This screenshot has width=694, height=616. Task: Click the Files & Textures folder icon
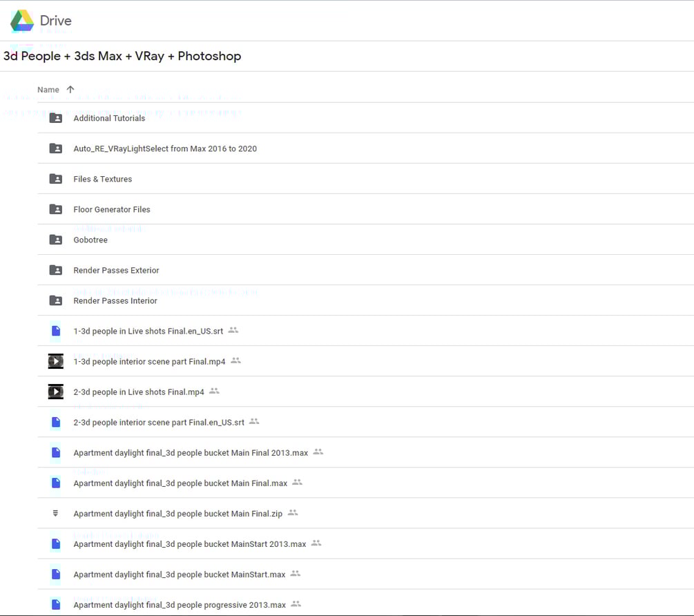(56, 179)
